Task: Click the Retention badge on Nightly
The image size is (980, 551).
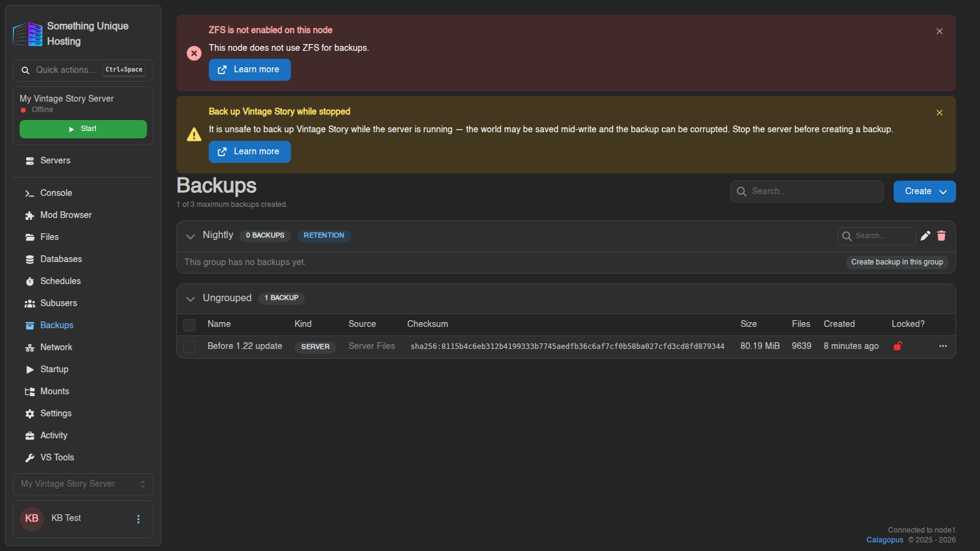Action: [324, 236]
